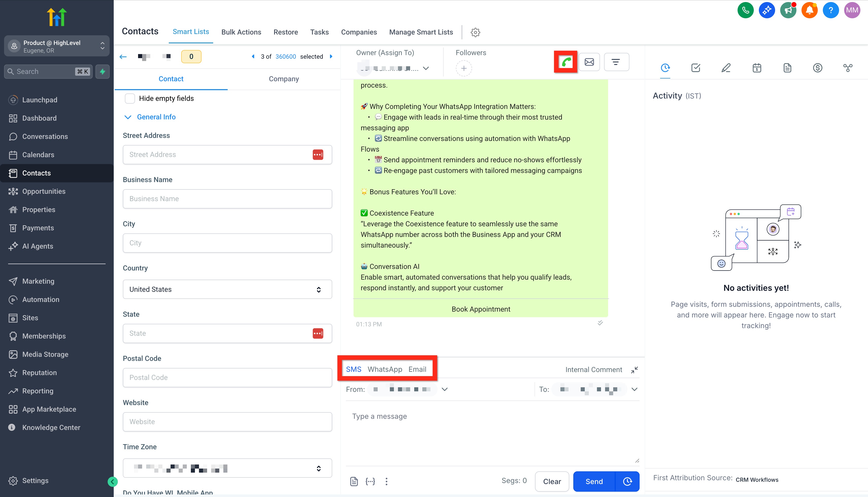Open the Payments dollar icon in right panel

[x=817, y=68]
